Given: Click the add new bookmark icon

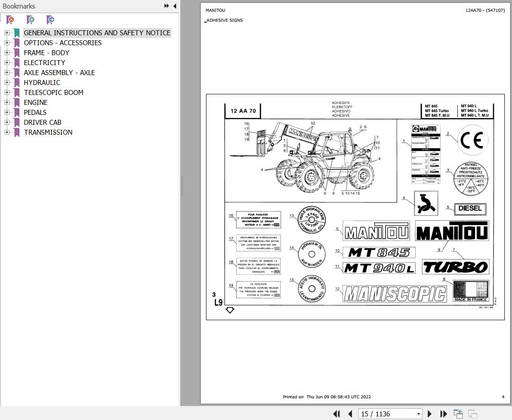Looking at the screenshot, I should [x=30, y=20].
